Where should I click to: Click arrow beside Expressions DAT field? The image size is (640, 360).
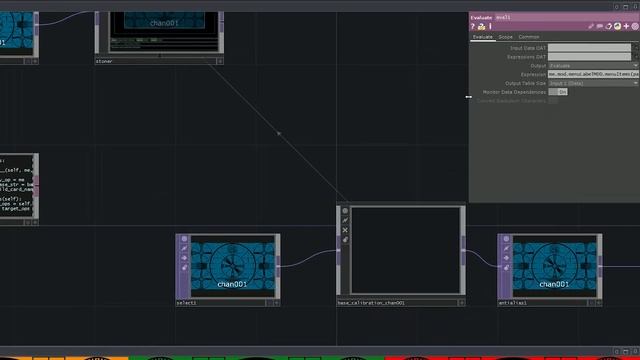636,57
